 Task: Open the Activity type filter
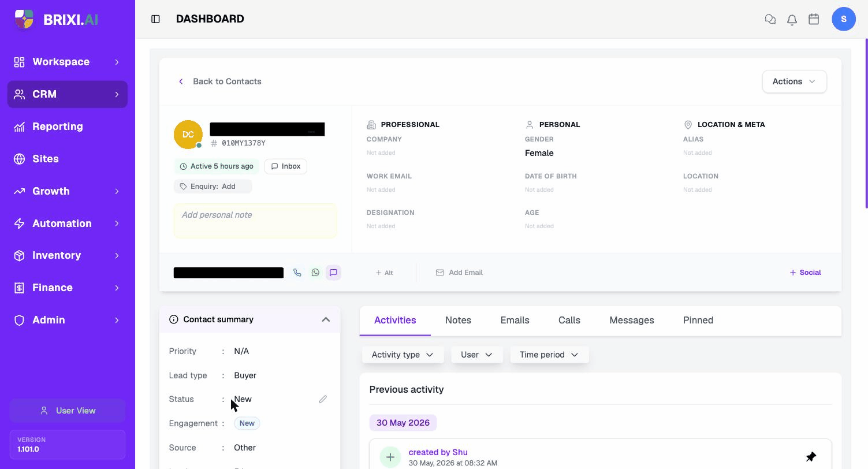coord(403,355)
